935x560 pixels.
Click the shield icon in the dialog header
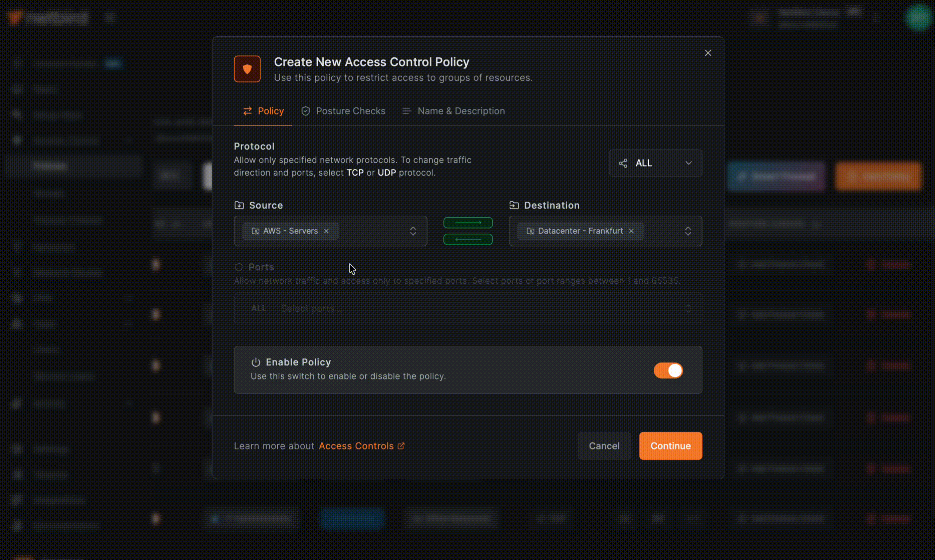pos(247,69)
